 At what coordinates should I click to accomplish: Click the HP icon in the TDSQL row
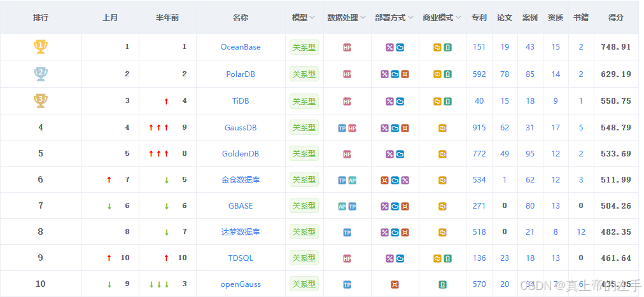[x=347, y=258]
